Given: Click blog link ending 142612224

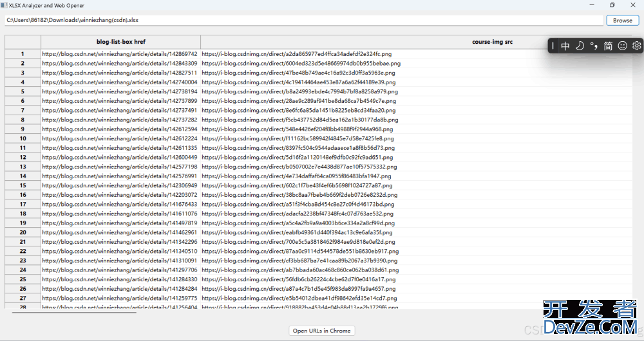Looking at the screenshot, I should point(120,138).
